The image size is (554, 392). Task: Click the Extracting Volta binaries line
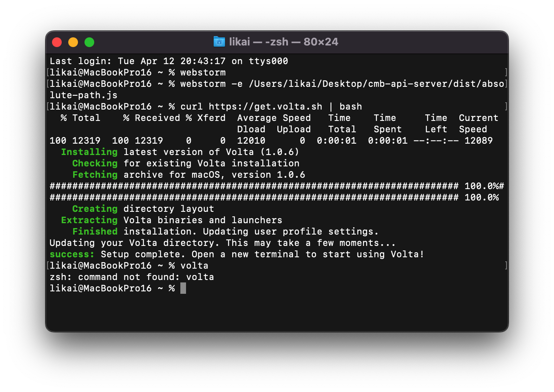(x=171, y=220)
